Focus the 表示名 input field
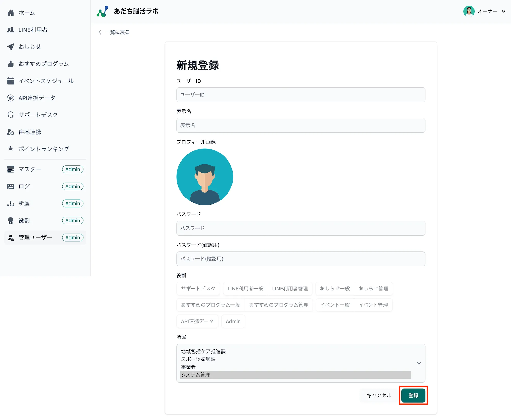This screenshot has width=511, height=420. click(301, 125)
